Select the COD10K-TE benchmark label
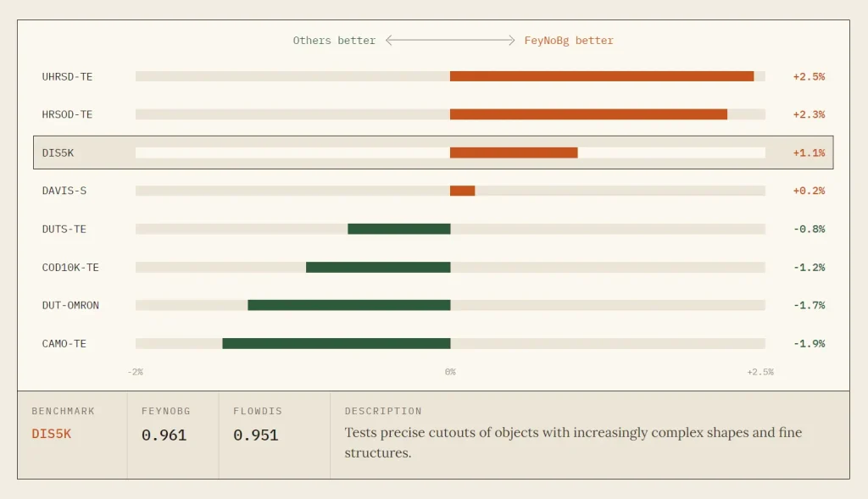Image resolution: width=868 pixels, height=499 pixels. 70,267
